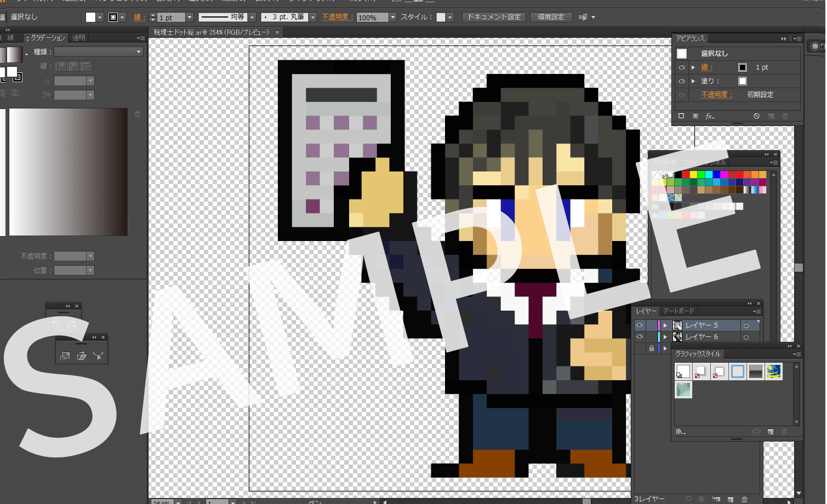Open the fx effects menu
The image size is (827, 504).
coord(710,116)
